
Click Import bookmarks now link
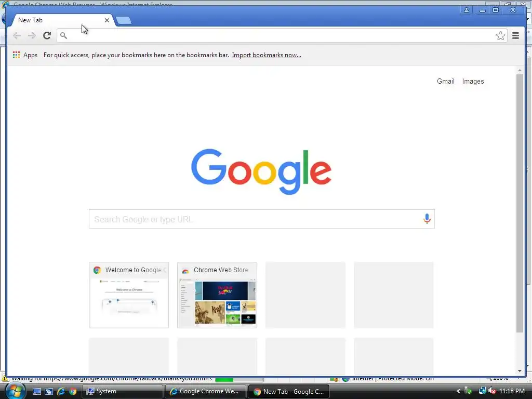(x=267, y=55)
